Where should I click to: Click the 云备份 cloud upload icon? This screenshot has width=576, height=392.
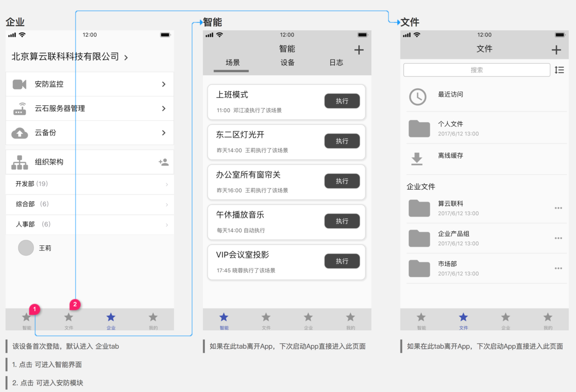pos(20,133)
